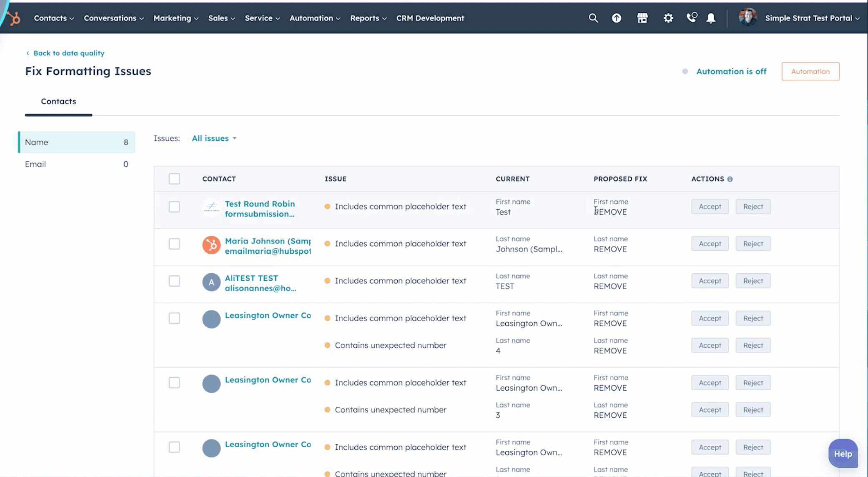Check the row checkbox for Test Round Robin
Viewport: 868px width, 477px height.
(174, 207)
